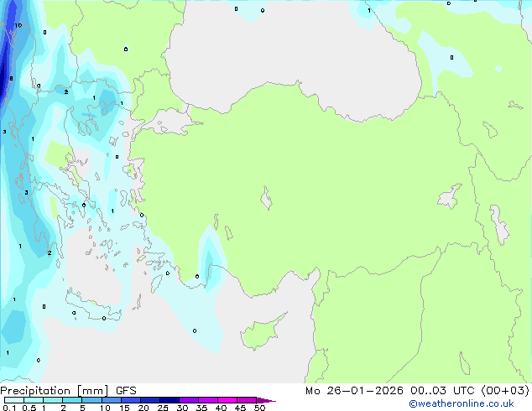Screen dimensions: 532x411
Task: Click the 0.5–1 mm legend color swatch
Action: click(x=34, y=400)
